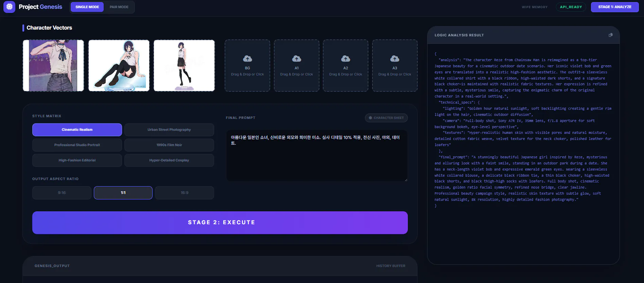Launch Stage 2: Execute
The height and width of the screenshot is (283, 644).
[x=220, y=223]
